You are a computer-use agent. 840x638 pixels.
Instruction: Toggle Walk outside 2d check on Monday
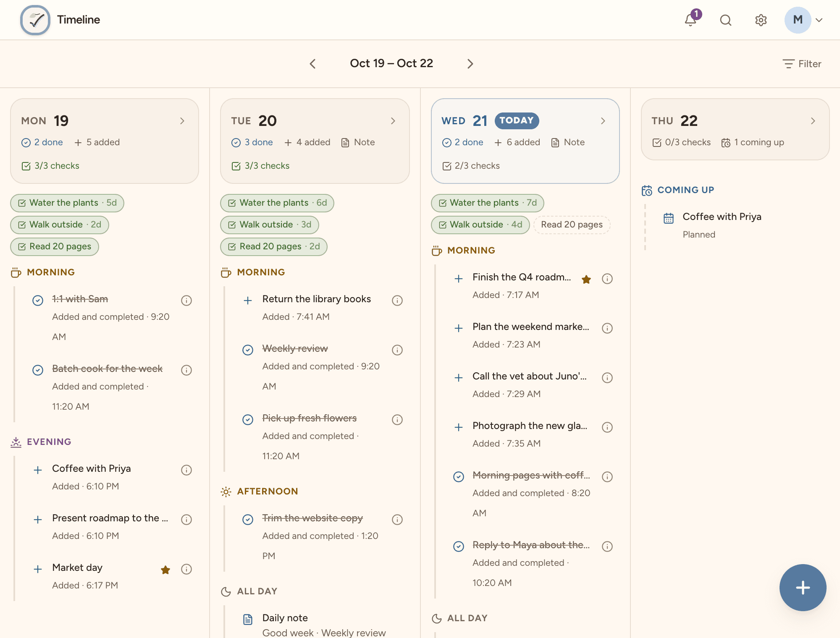(x=60, y=225)
